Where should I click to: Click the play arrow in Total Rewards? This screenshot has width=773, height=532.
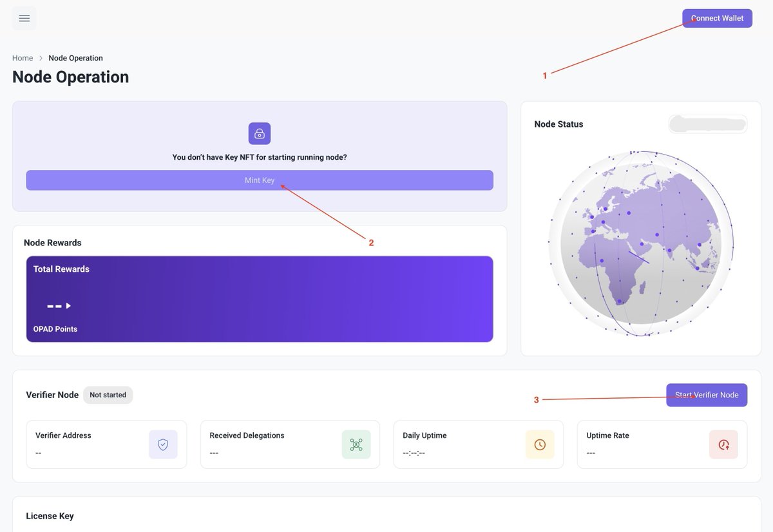tap(68, 306)
